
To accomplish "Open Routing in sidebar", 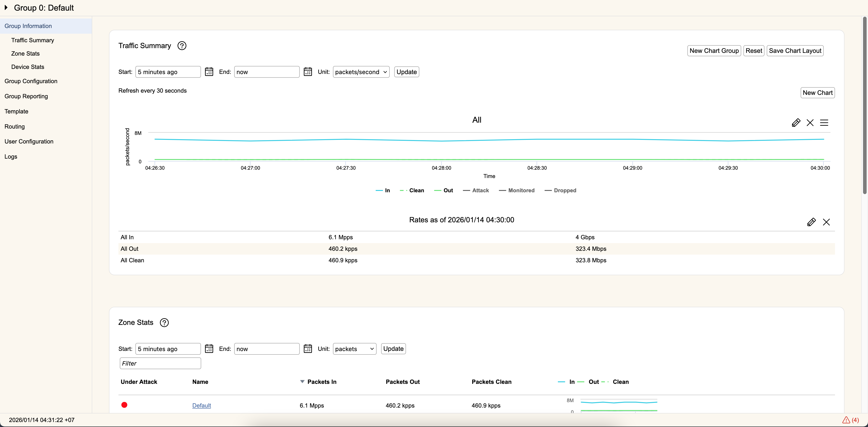I will (x=14, y=127).
